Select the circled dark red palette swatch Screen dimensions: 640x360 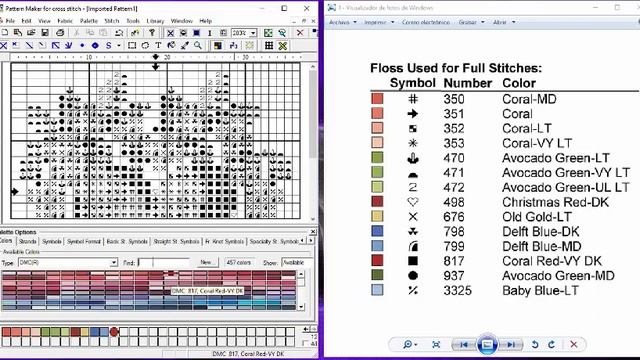click(114, 331)
